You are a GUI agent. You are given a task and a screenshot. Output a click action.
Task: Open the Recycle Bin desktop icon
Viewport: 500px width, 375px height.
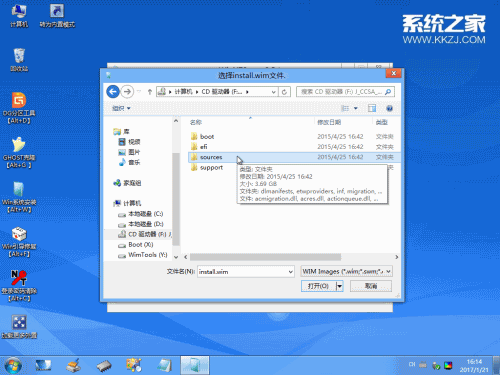tap(19, 60)
